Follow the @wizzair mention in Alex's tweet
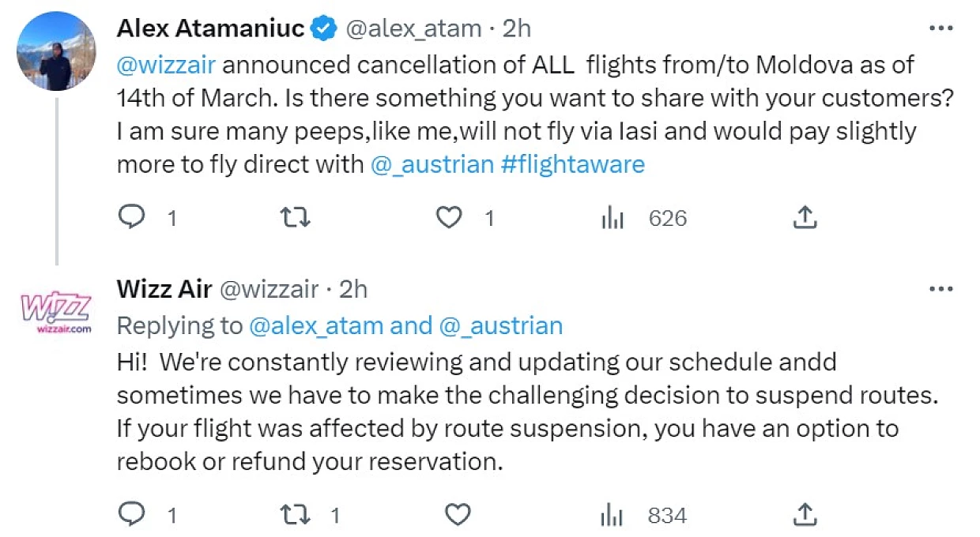The height and width of the screenshot is (537, 980). [166, 64]
